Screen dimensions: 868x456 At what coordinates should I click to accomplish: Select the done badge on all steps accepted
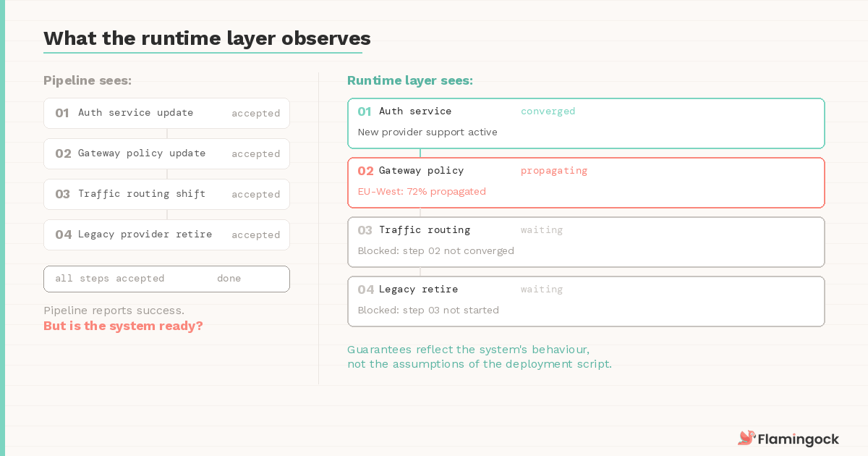point(229,279)
